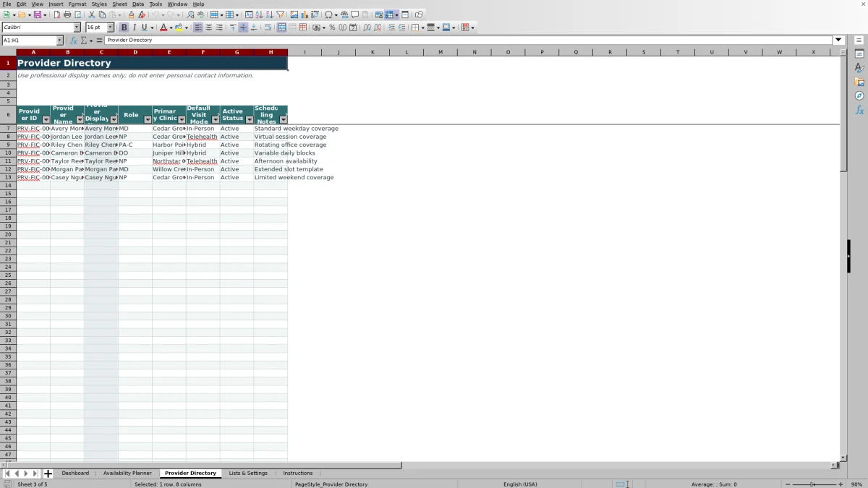Toggle Align Left button
The image size is (868, 488).
point(198,27)
